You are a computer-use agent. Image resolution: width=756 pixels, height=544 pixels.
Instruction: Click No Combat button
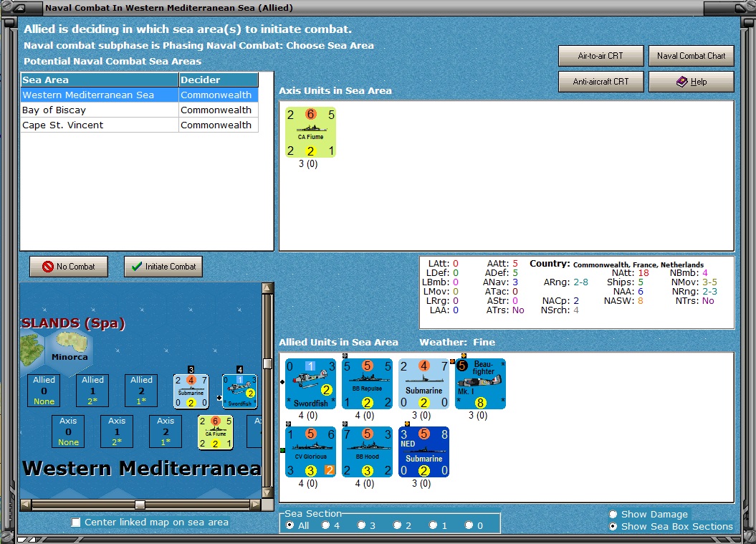69,266
